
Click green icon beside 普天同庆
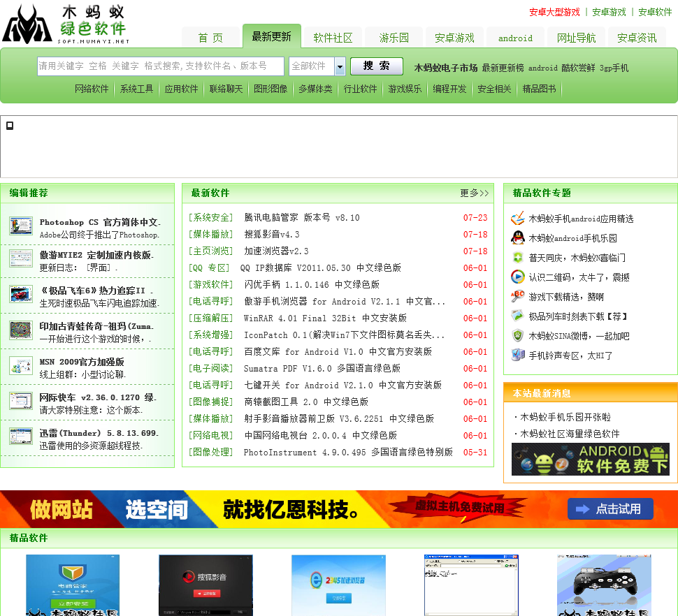click(517, 258)
